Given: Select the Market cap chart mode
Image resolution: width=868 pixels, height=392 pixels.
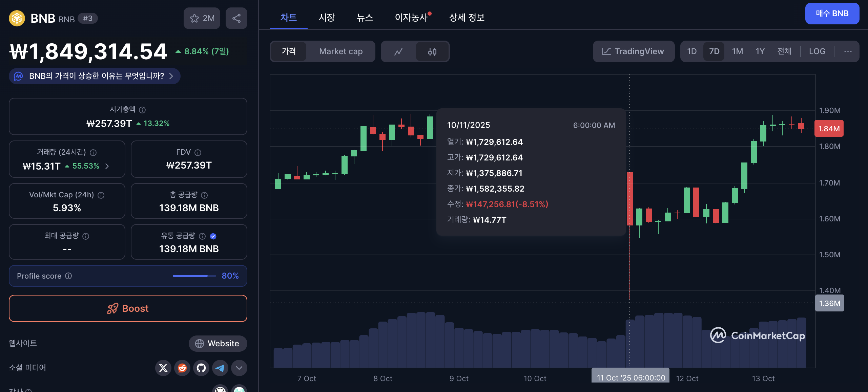Looking at the screenshot, I should click(341, 51).
